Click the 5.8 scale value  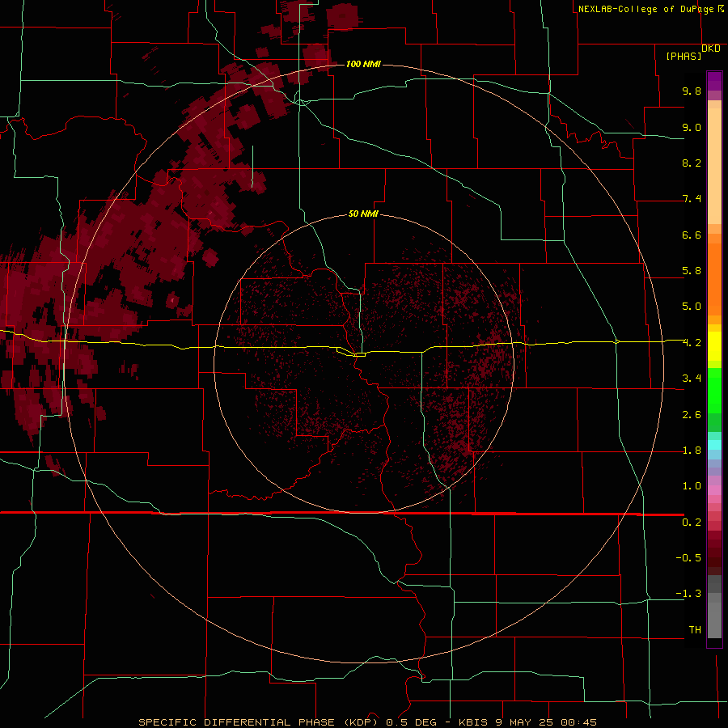692,271
